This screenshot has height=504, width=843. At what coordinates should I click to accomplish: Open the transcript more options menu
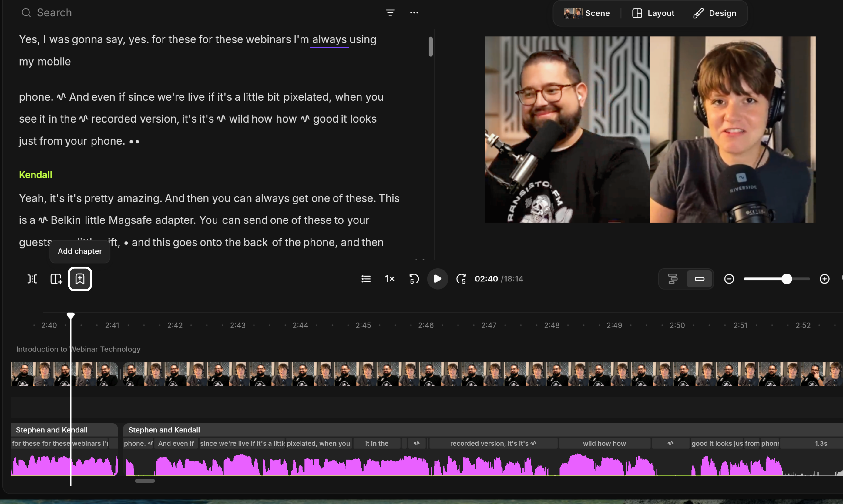[414, 12]
